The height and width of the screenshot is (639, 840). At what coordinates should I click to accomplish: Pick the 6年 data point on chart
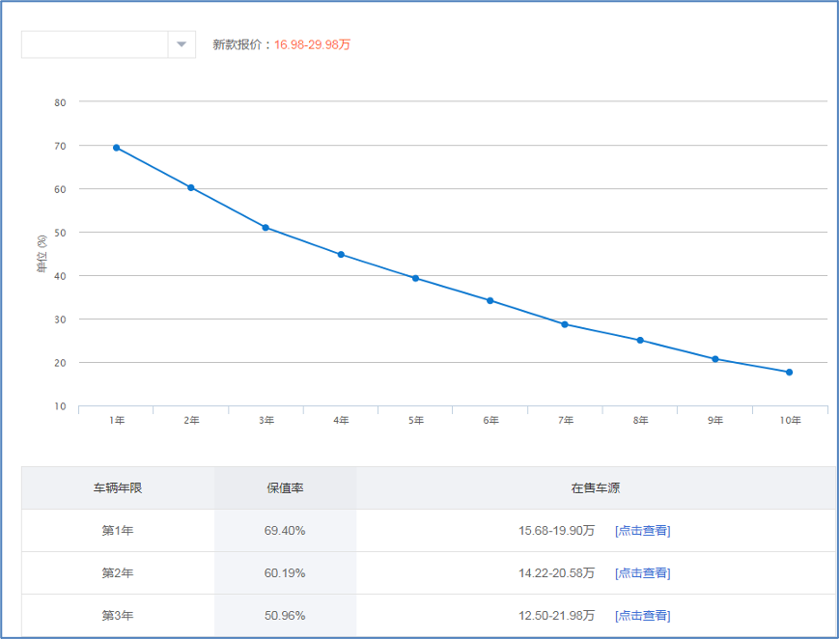click(x=490, y=300)
